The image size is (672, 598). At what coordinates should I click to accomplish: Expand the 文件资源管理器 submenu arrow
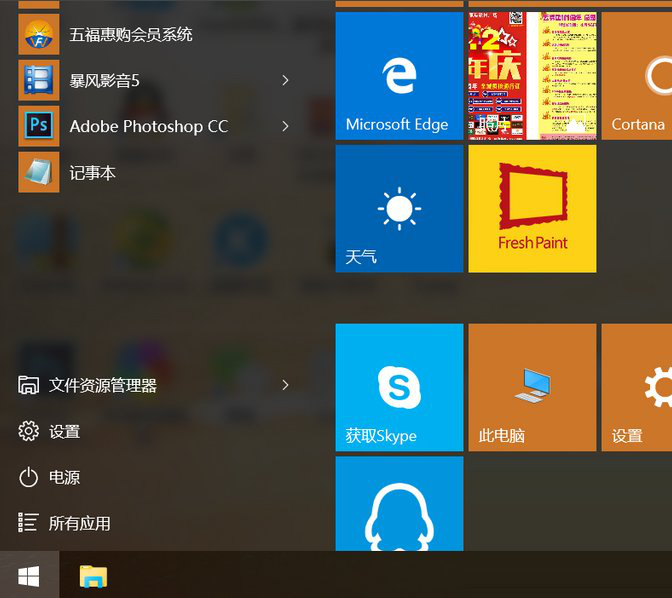[x=285, y=385]
